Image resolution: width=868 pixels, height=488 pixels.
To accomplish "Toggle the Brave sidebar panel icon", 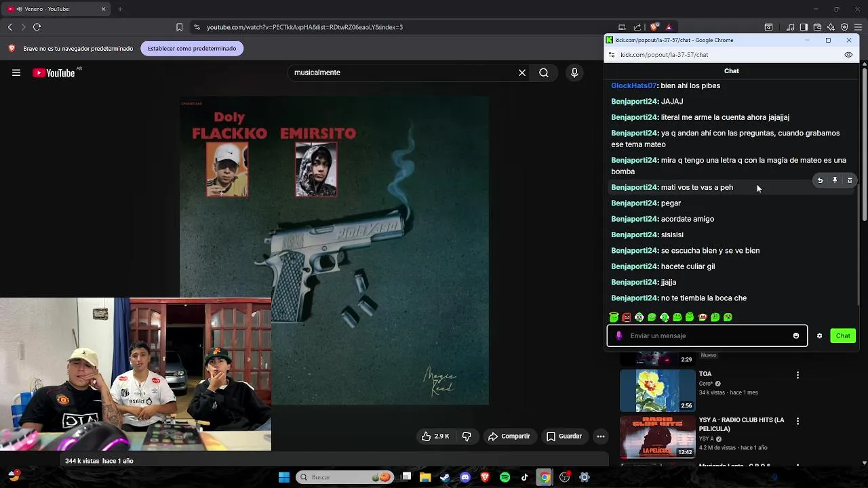I will click(x=804, y=27).
